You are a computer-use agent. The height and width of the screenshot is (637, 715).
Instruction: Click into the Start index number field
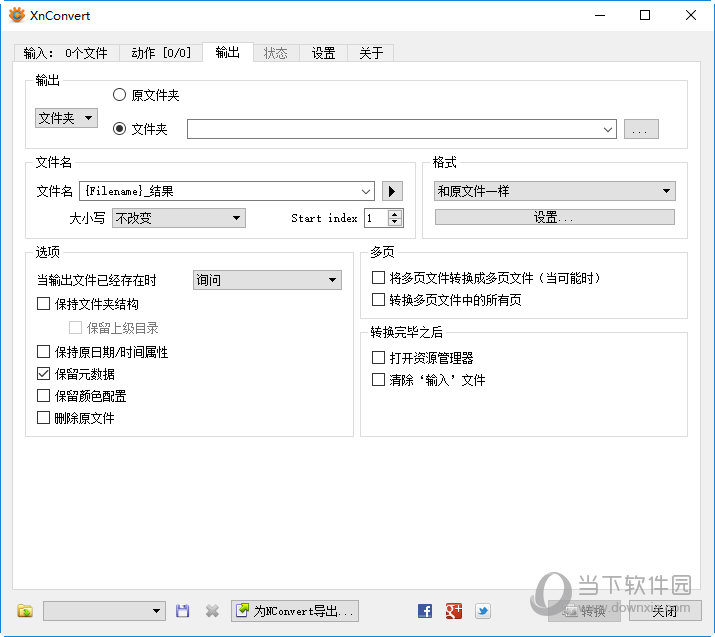[377, 218]
